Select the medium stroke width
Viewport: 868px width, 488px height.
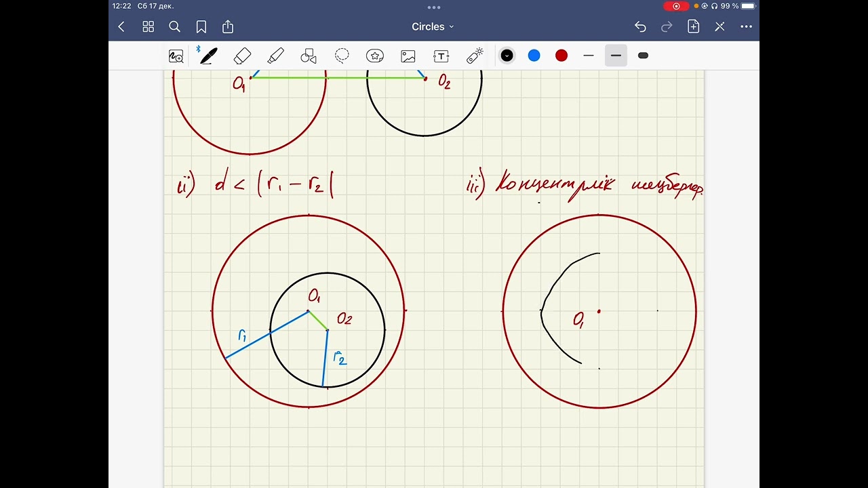tap(616, 56)
